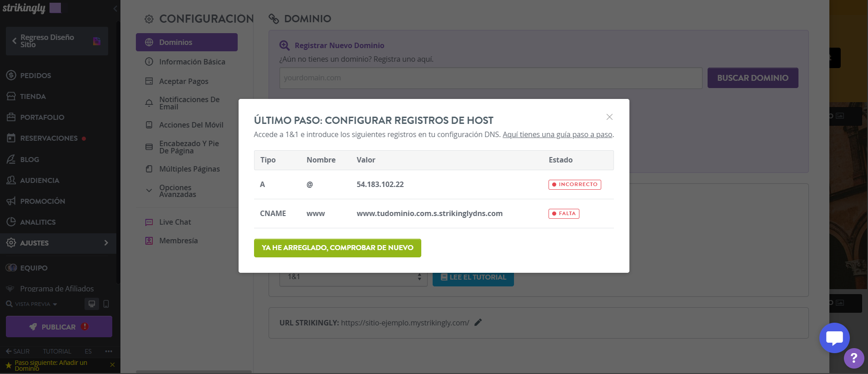Open the step-by-step guide link
The width and height of the screenshot is (868, 374).
pos(558,134)
